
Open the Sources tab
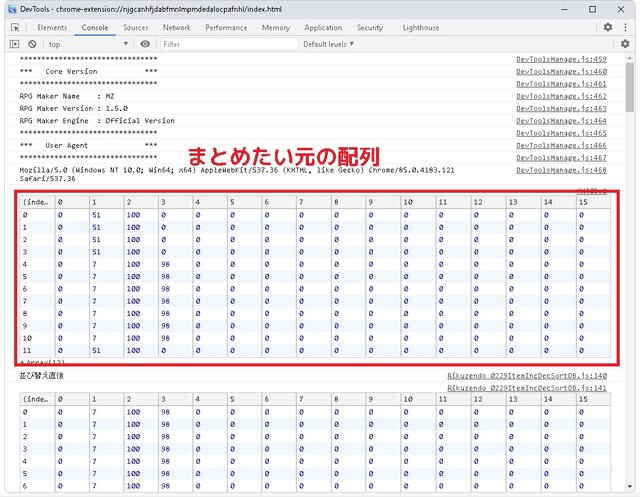pos(136,28)
